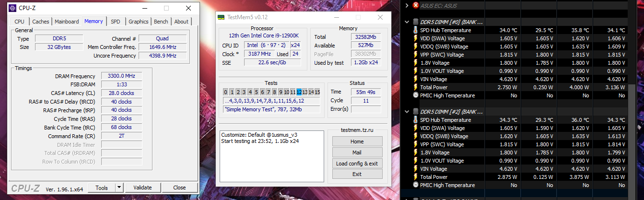The height and width of the screenshot is (200, 644).
Task: Click thermometer icon of DIMM [#0] SPD Hub Temperature
Action: pyautogui.click(x=415, y=30)
